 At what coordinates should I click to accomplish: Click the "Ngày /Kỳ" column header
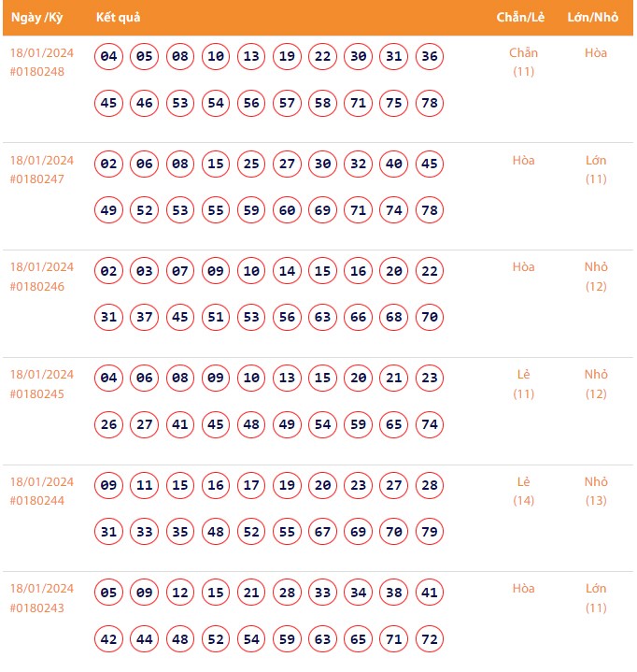(36, 18)
